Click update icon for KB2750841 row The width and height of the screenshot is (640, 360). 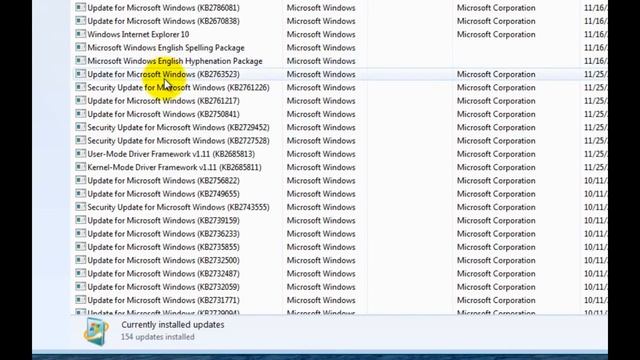(x=80, y=113)
